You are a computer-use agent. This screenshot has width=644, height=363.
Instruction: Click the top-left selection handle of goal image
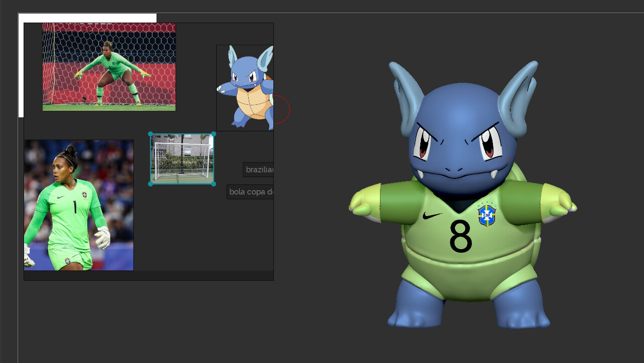point(149,133)
